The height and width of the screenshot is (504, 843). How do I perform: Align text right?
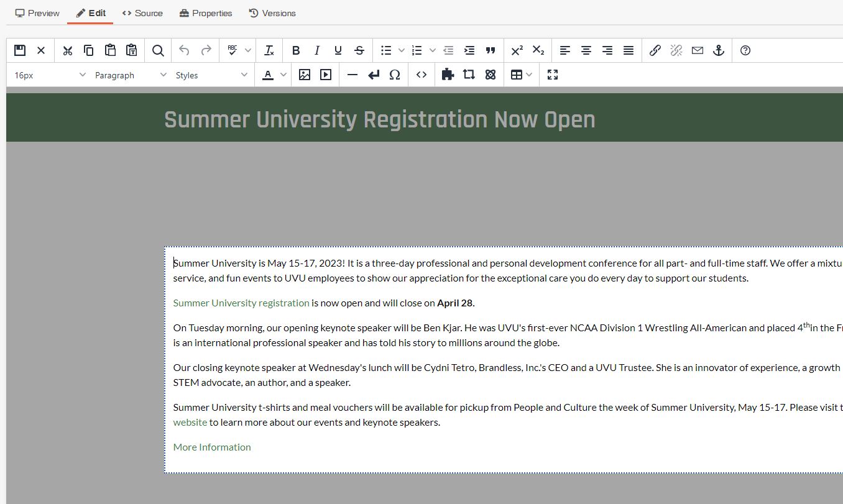pos(607,50)
